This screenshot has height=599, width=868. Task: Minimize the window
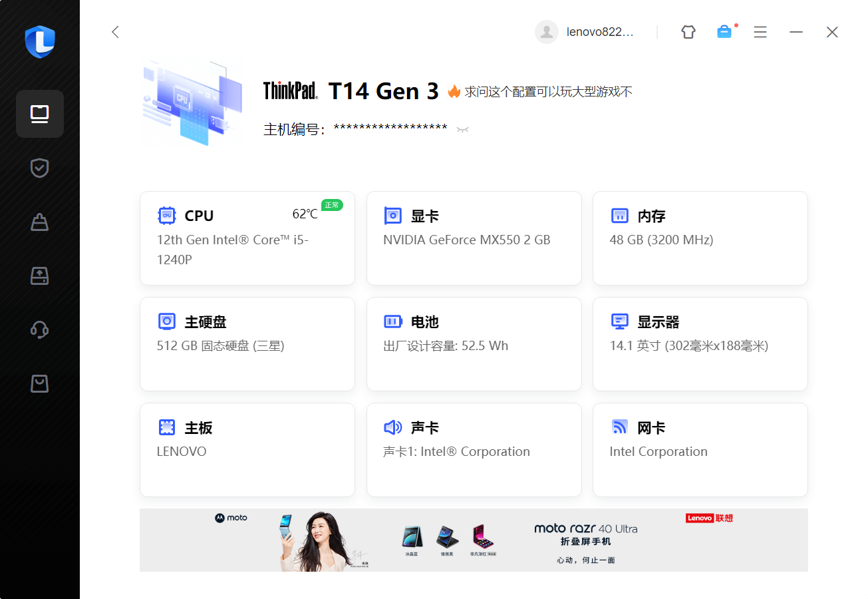click(796, 32)
